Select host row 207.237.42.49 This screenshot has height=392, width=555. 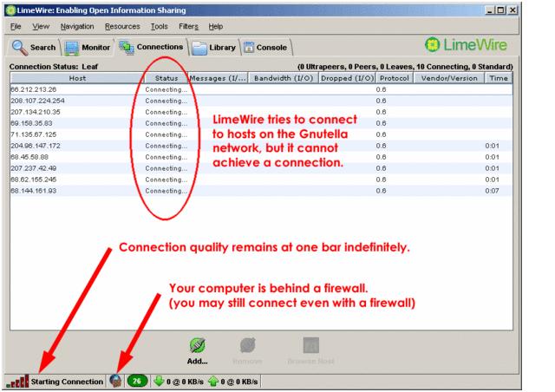click(261, 168)
